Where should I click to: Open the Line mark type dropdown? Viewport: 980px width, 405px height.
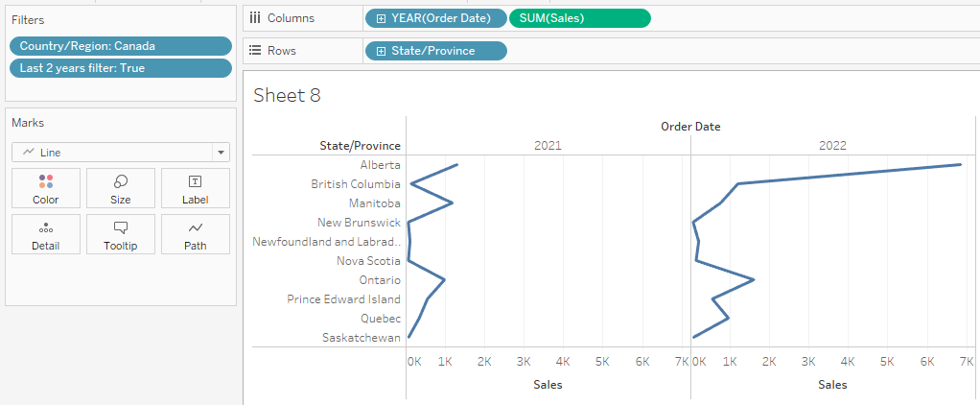pos(222,152)
